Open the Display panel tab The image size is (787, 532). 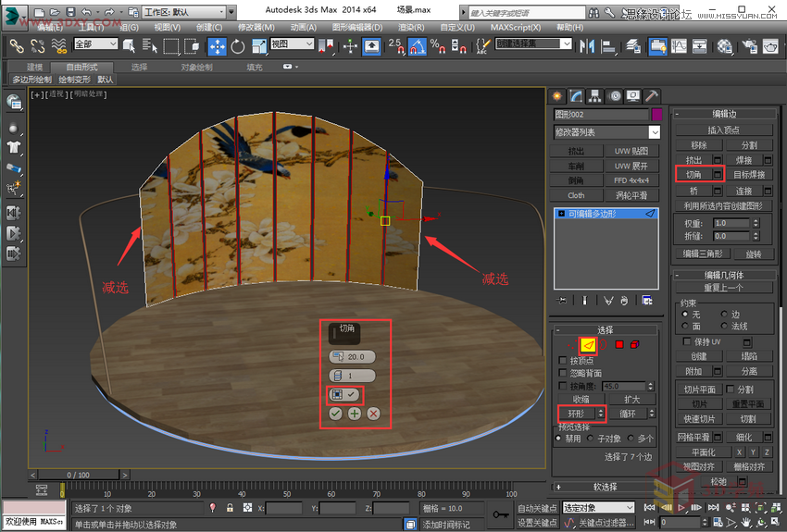click(633, 96)
